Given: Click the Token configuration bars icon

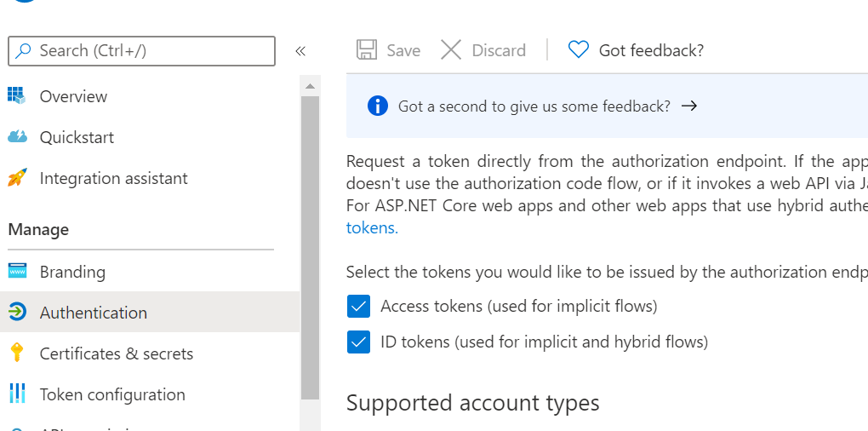Looking at the screenshot, I should coord(17,394).
